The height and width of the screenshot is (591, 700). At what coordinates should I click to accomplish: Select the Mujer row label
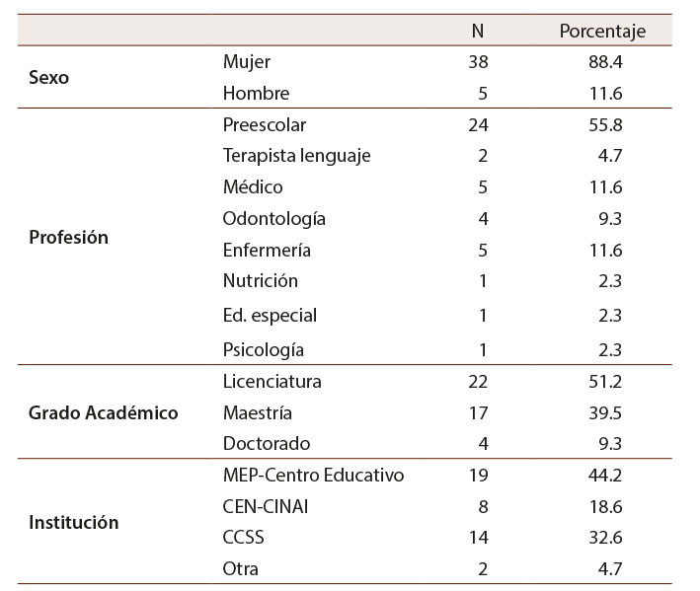tap(247, 62)
